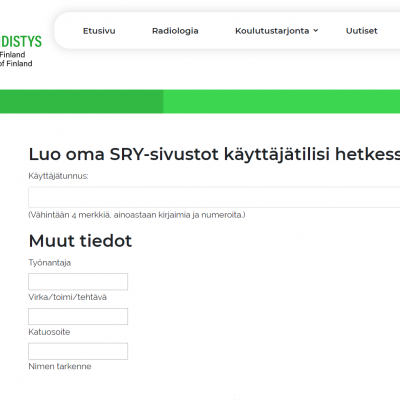Expand the Koulutustarjonta dropdown chevron
400x400 pixels.
pos(316,31)
